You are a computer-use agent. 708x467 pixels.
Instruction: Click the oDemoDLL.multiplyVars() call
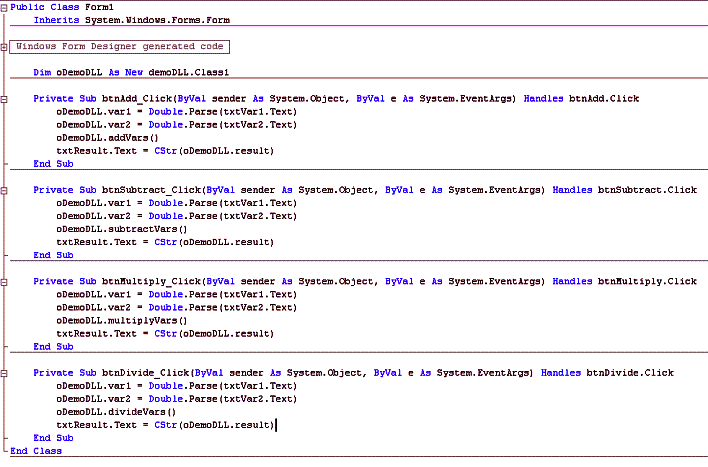(122, 321)
